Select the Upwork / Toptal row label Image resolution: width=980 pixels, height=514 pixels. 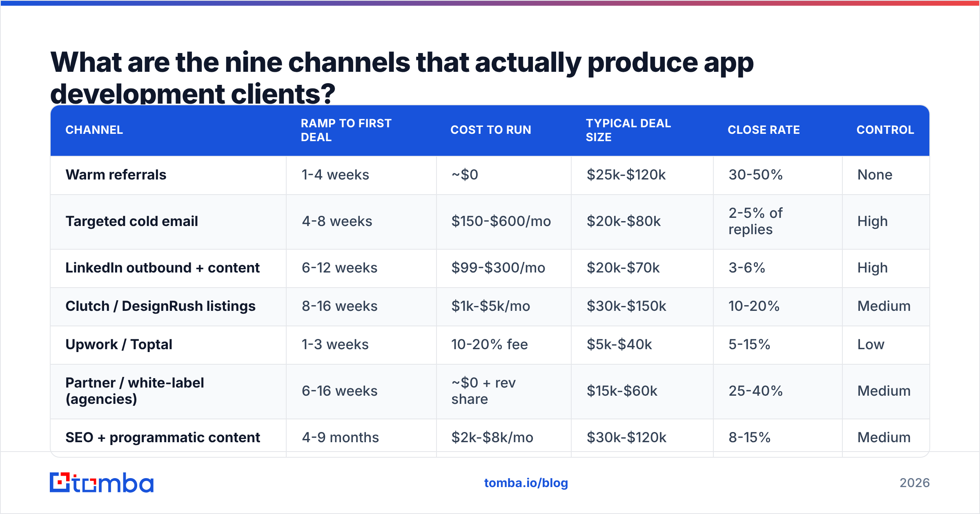click(119, 344)
